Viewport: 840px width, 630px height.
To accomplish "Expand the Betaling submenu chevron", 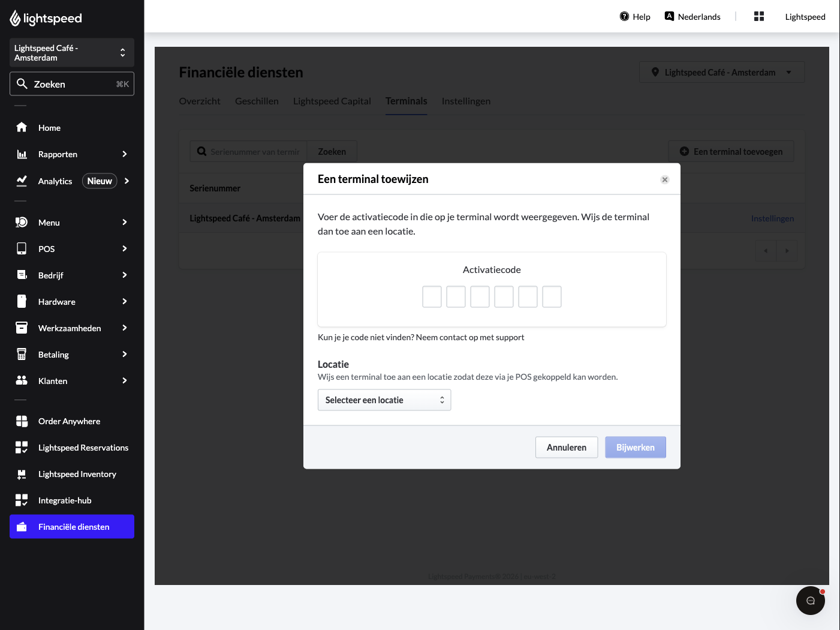I will click(x=125, y=354).
